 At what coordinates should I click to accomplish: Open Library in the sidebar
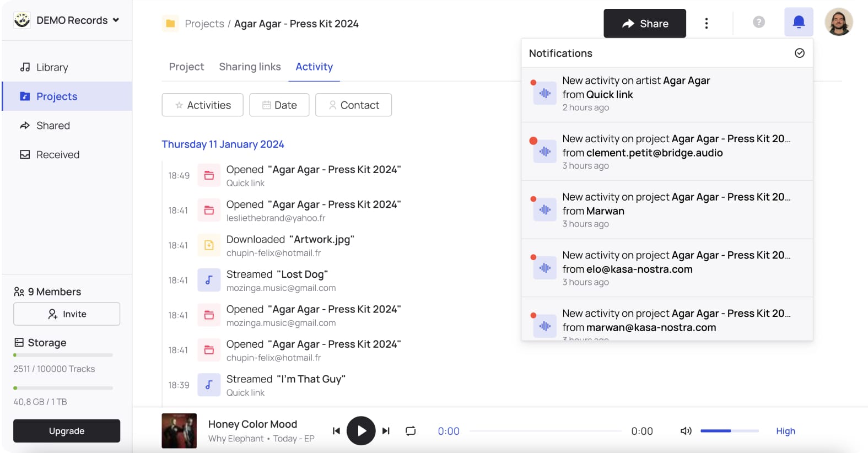[x=52, y=67]
